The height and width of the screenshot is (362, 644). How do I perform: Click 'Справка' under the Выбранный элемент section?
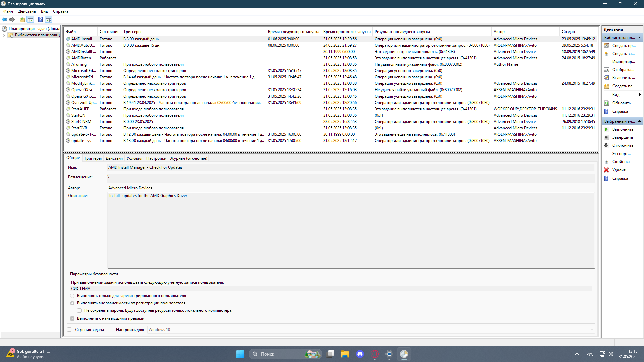click(620, 178)
